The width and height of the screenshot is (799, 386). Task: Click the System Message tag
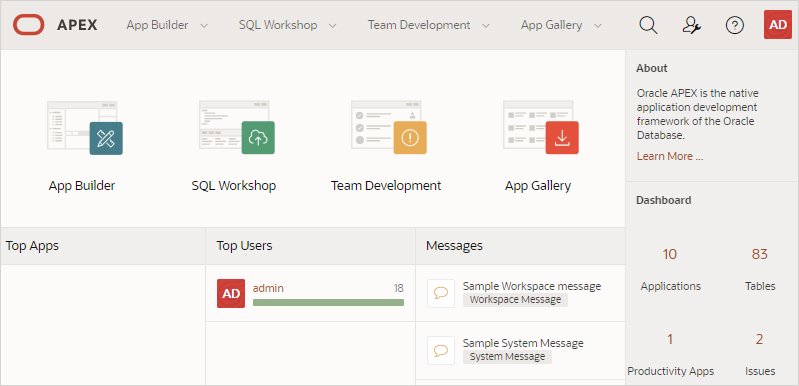(x=508, y=357)
